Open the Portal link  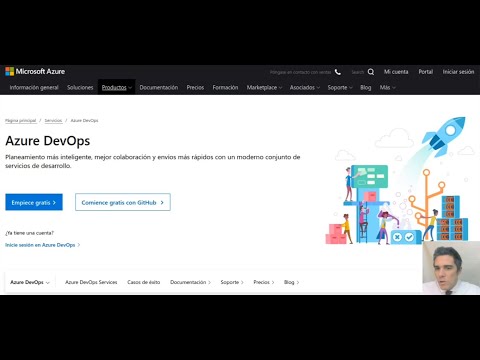click(426, 72)
